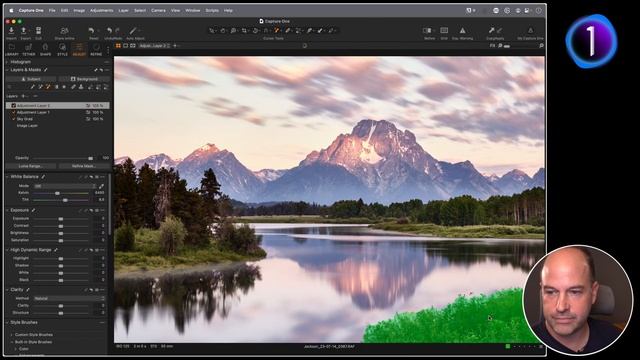Click the Undo arrow icon
Screen dimensions: 640x360
coord(109,31)
